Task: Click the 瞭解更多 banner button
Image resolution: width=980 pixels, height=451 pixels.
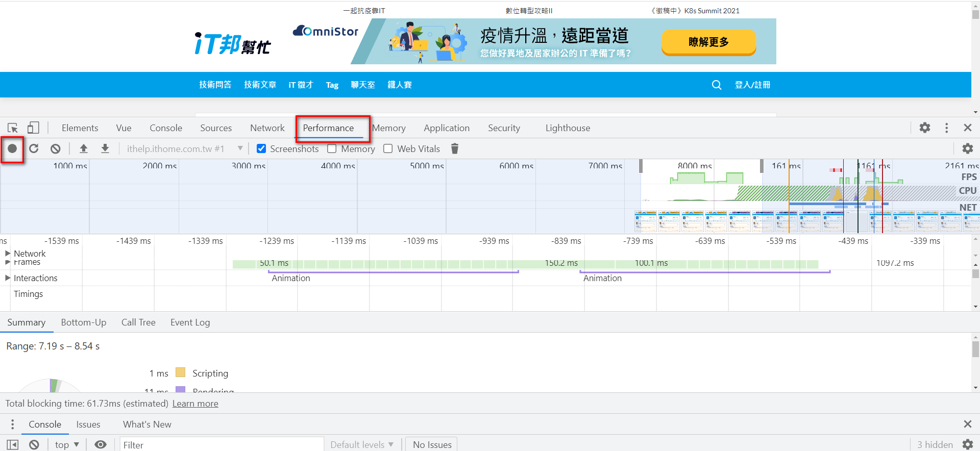Action: (x=708, y=42)
